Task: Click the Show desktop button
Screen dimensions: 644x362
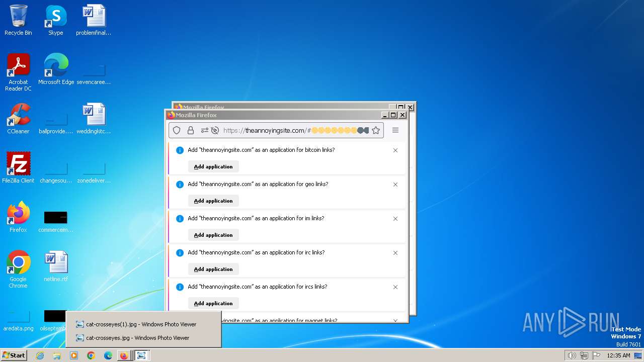Action: (638, 355)
